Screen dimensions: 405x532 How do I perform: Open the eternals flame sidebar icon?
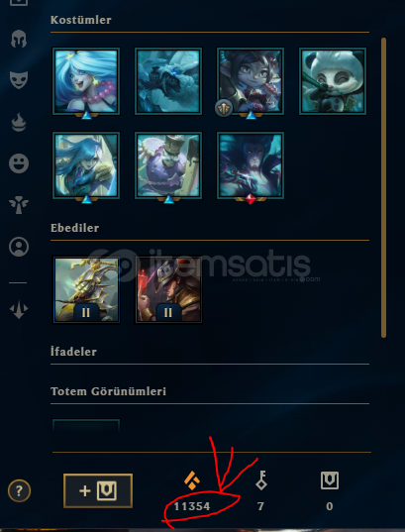point(19,122)
